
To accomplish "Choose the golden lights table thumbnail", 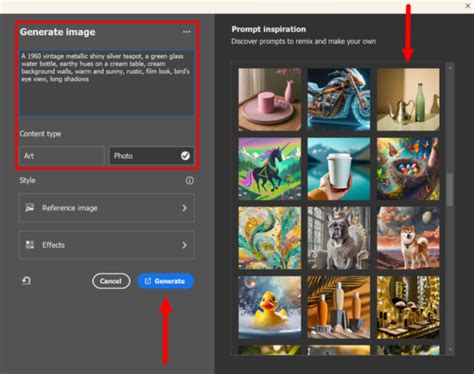I will [x=408, y=307].
